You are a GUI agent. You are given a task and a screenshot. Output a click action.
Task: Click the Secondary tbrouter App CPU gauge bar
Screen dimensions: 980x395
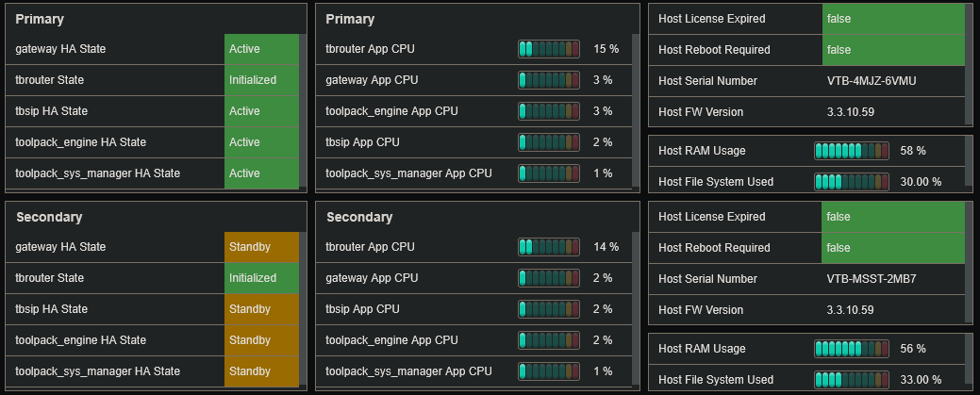click(x=549, y=247)
